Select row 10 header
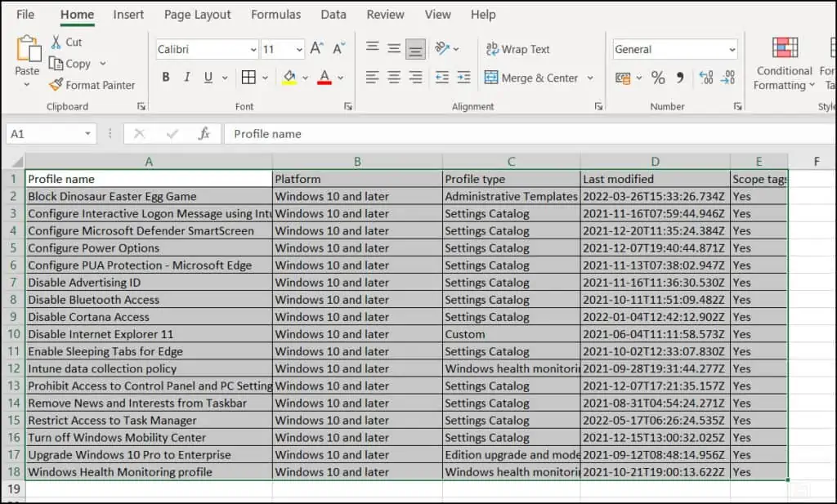Image resolution: width=837 pixels, height=504 pixels. 13,334
